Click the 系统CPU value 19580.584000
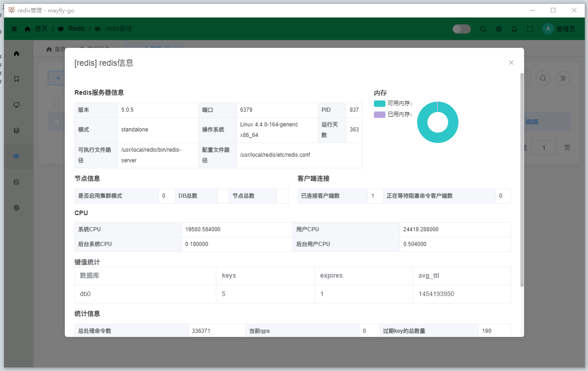 click(203, 229)
